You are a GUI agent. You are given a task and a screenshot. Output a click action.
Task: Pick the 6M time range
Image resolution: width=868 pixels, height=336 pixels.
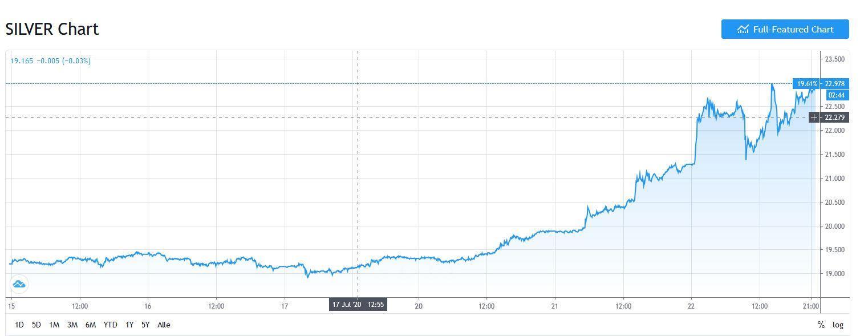point(90,325)
